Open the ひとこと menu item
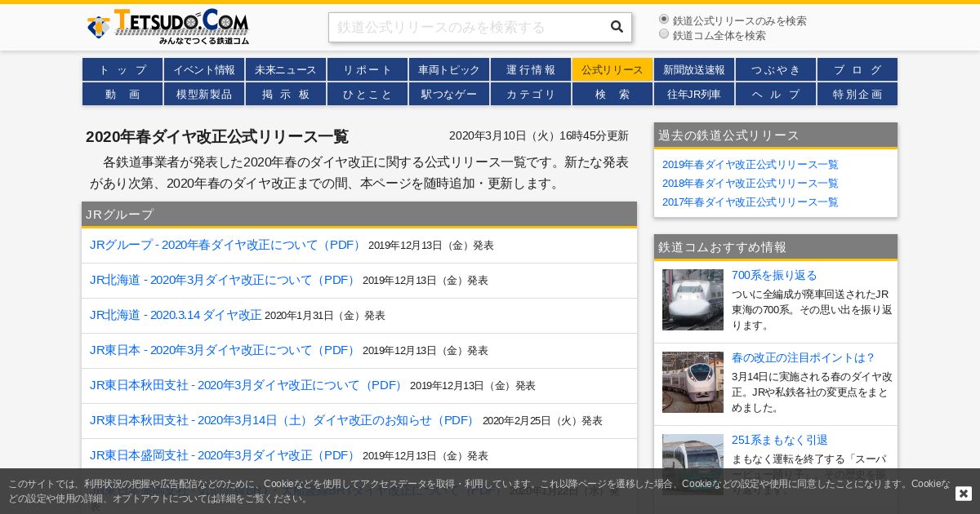The width and height of the screenshot is (980, 514). (367, 94)
